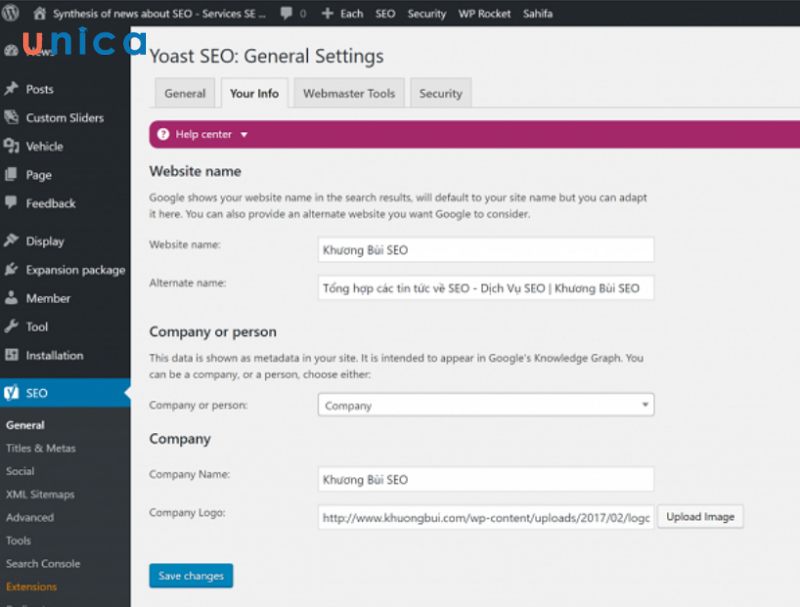Click the Expansion package plug icon
800x607 pixels.
tap(11, 270)
